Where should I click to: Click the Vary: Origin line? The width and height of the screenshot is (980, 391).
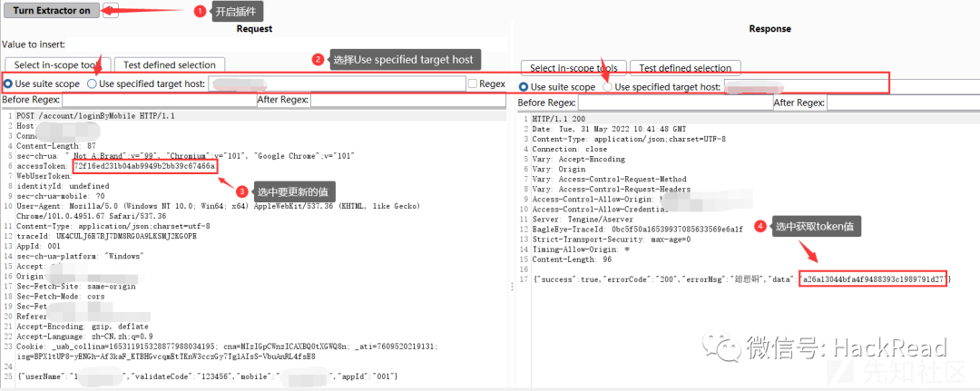559,170
